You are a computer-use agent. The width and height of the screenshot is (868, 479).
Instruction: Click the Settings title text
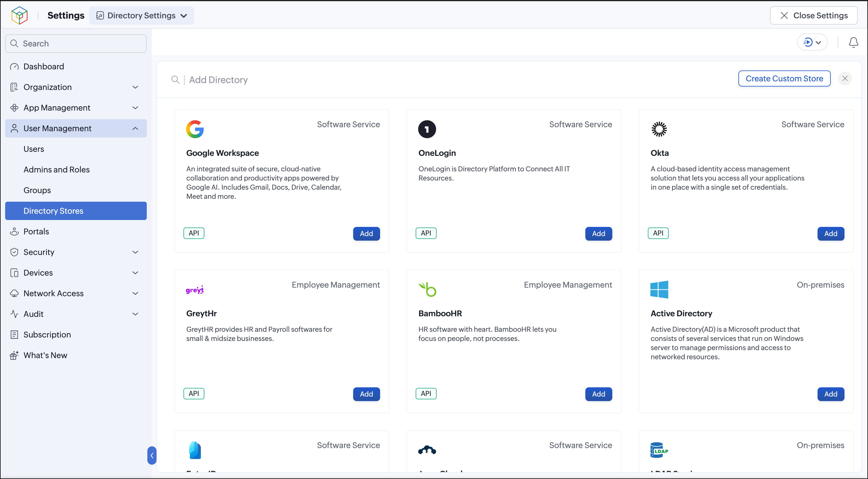66,15
